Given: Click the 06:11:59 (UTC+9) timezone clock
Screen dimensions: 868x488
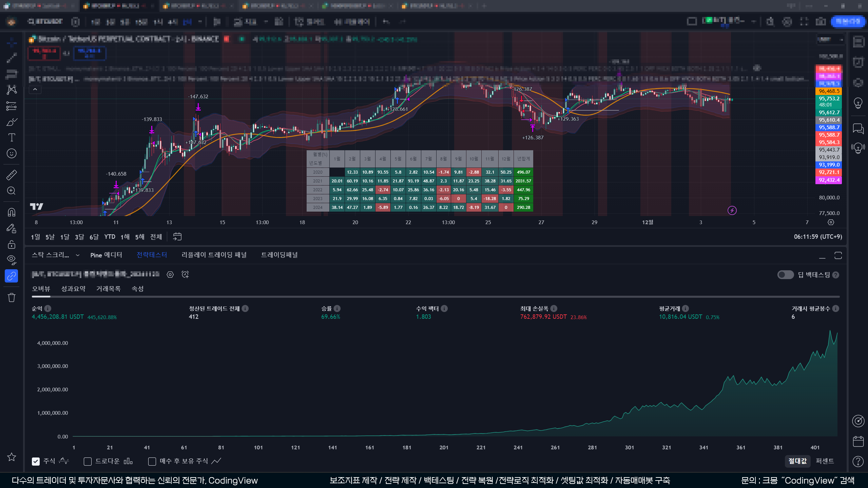Looking at the screenshot, I should [x=817, y=237].
